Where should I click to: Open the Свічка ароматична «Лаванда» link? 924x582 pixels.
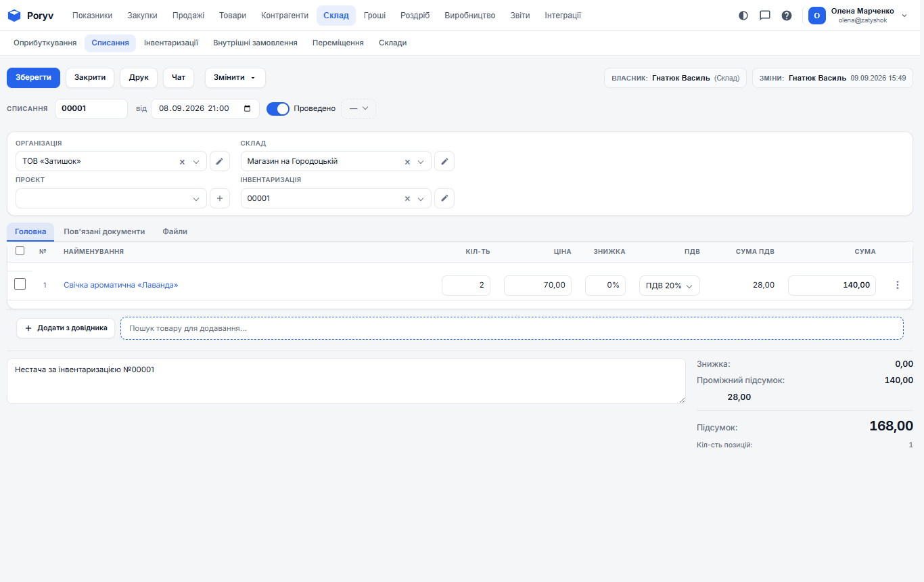coord(121,285)
